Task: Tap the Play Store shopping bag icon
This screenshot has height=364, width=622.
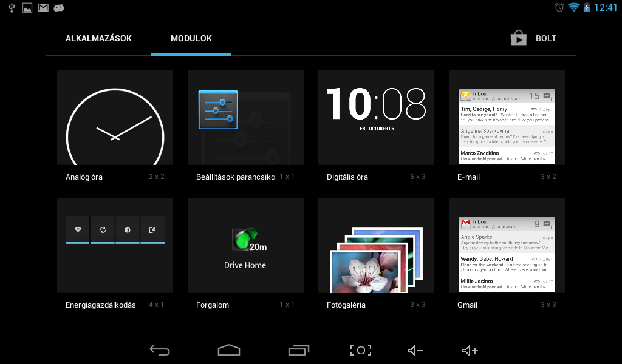Action: coord(518,38)
